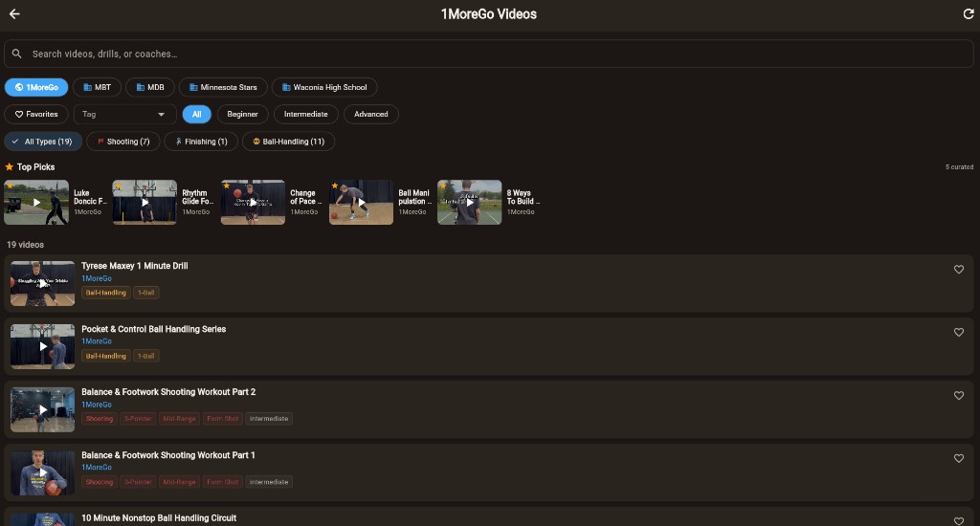
Task: Click the search magnifier icon
Action: (x=17, y=54)
